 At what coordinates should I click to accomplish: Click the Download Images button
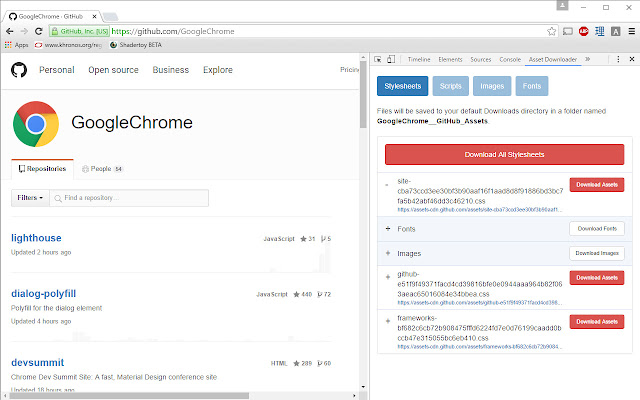pos(597,253)
